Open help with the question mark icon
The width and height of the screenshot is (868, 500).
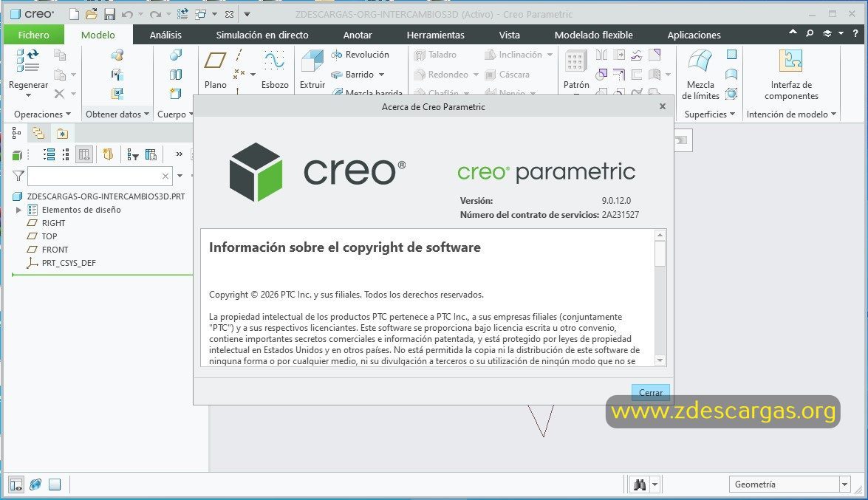[855, 34]
